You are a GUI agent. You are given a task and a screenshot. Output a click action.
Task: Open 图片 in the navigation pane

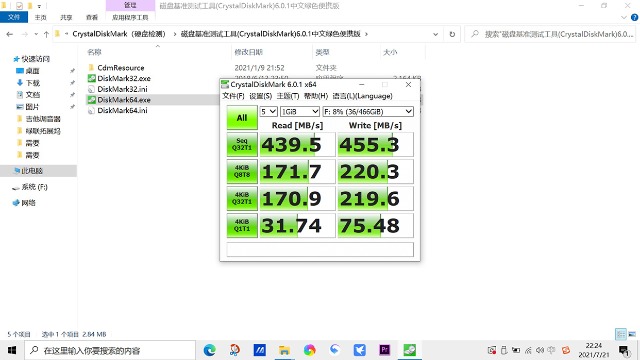tap(32, 107)
